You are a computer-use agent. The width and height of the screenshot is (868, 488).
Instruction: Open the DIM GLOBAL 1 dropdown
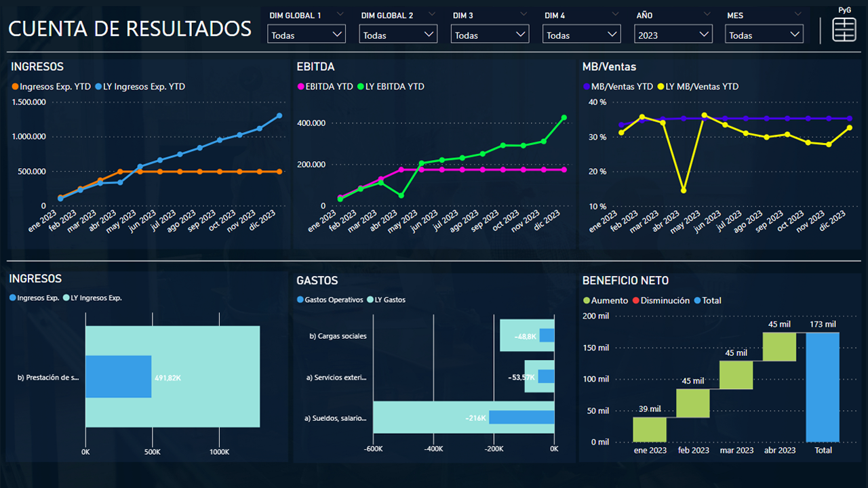[x=307, y=35]
